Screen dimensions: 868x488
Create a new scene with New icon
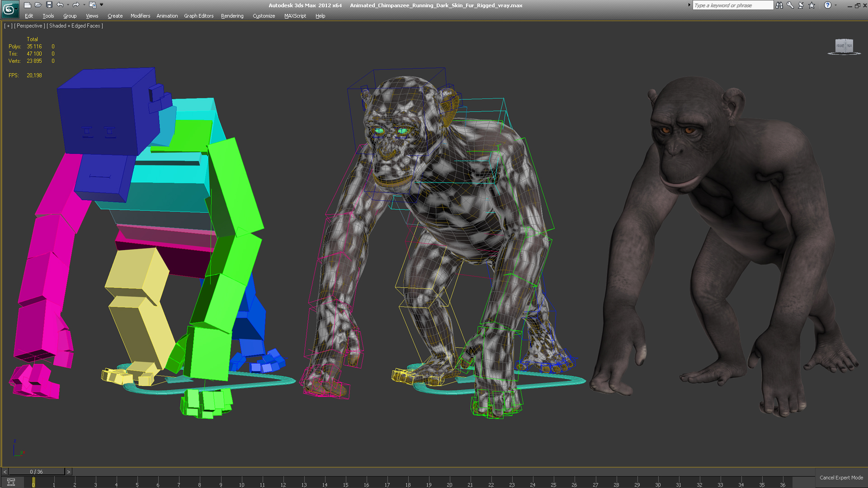tap(28, 5)
